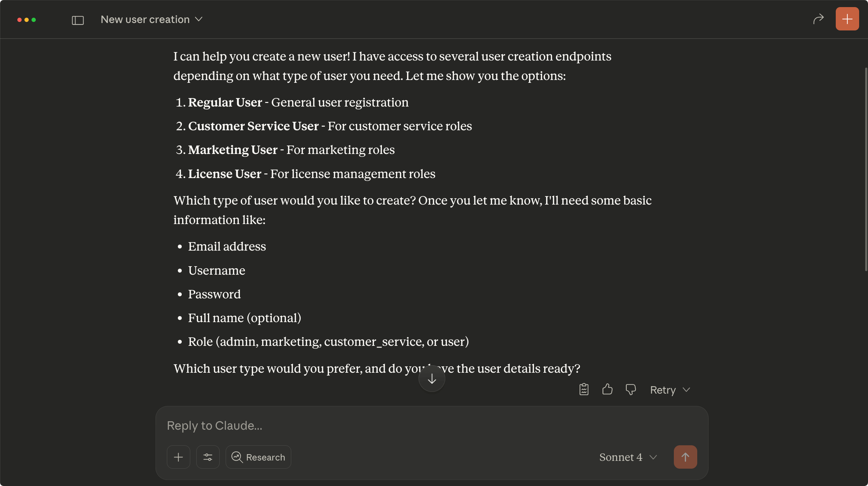Toggle the sidebar panel icon
The image size is (868, 486).
point(78,20)
